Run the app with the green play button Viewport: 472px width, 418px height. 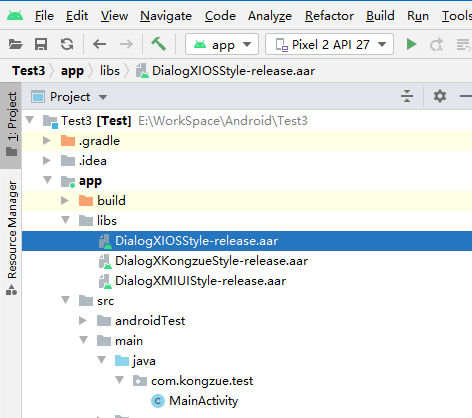coord(411,44)
